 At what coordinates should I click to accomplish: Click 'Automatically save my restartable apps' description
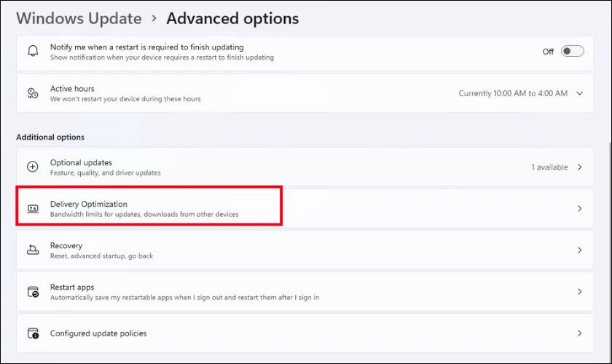point(184,297)
